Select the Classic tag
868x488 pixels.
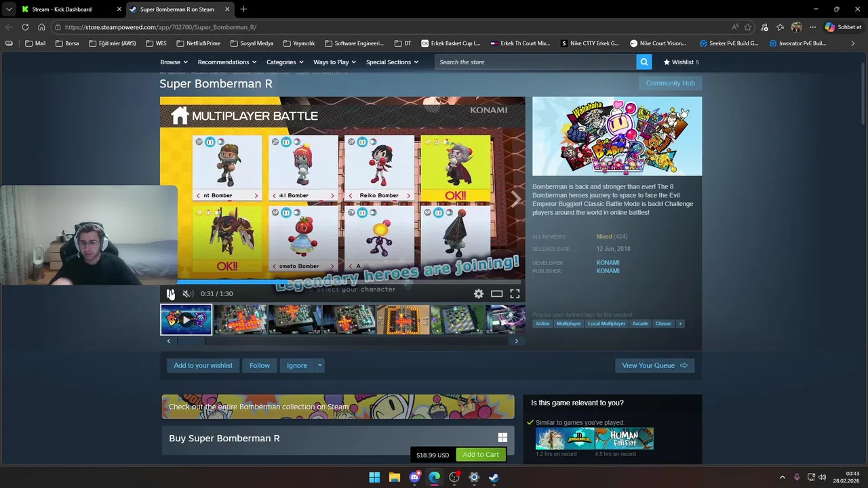point(663,323)
